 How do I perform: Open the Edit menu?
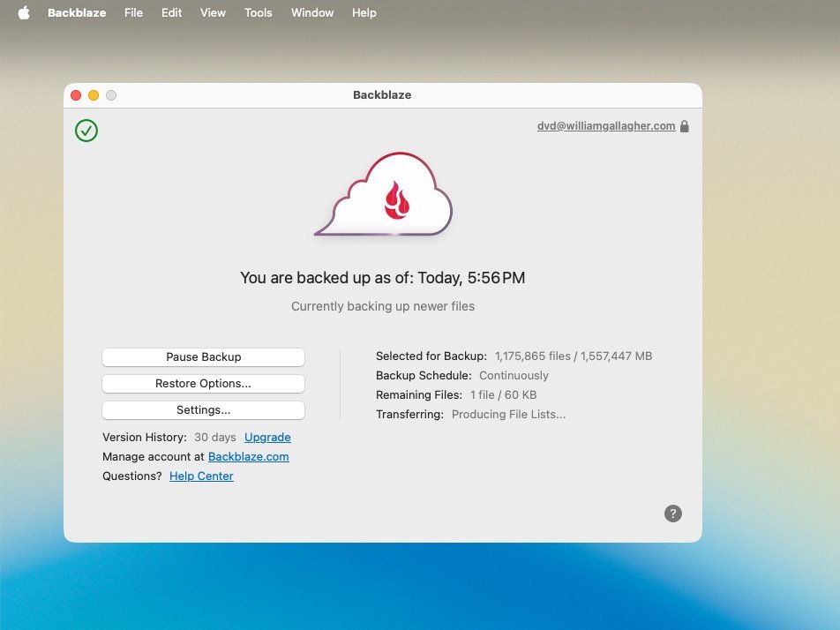click(x=171, y=13)
